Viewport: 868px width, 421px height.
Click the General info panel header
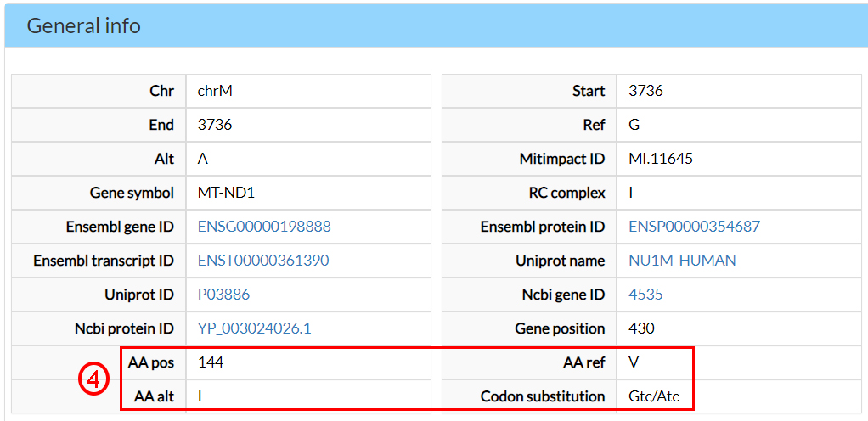coord(83,26)
